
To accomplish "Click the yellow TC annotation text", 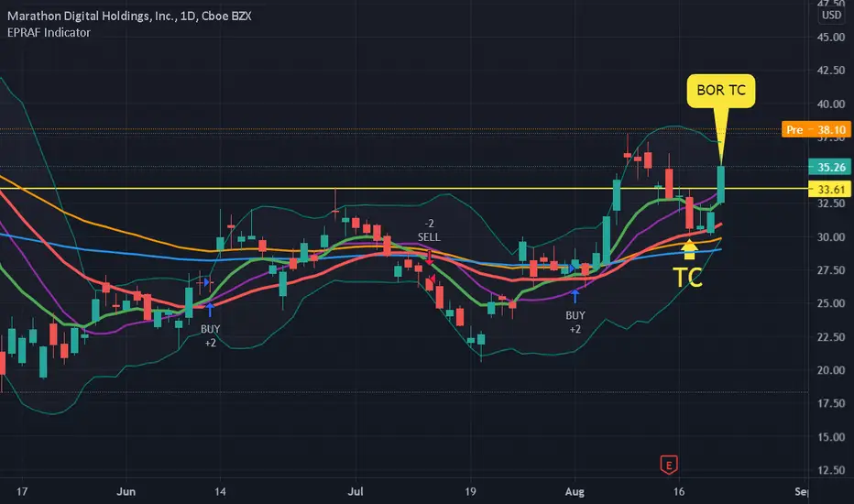I will 687,278.
